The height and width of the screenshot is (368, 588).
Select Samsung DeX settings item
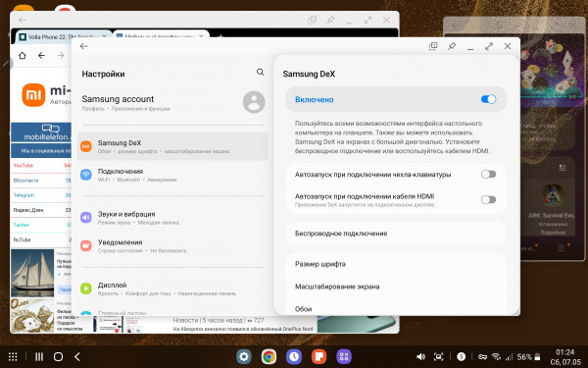pos(172,146)
